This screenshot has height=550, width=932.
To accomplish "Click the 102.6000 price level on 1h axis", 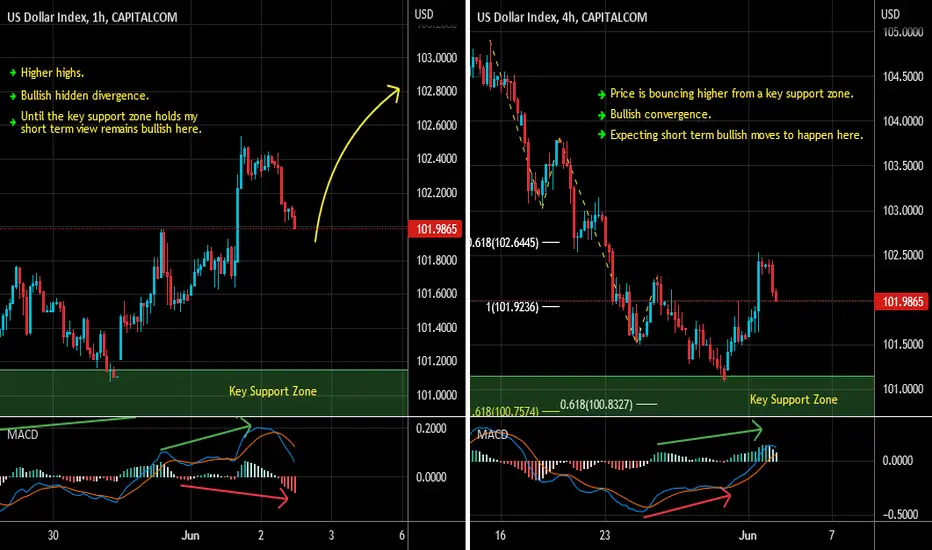I will click(437, 125).
